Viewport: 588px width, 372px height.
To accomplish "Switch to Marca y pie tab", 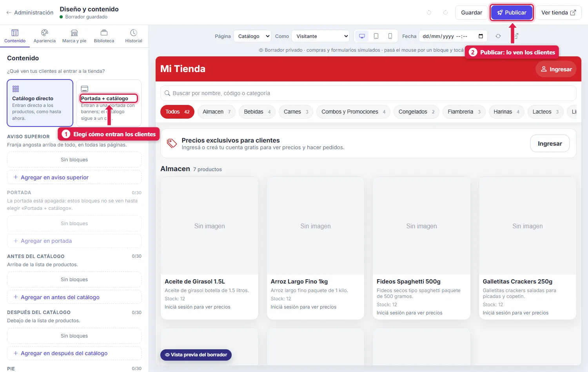I will [74, 36].
